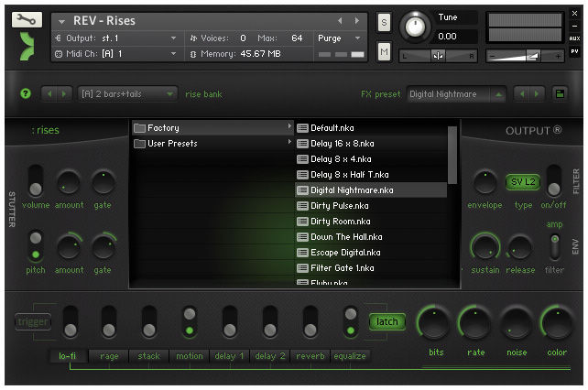Go to the next rise bank with the right arrow
The height and width of the screenshot is (390, 588).
[64, 93]
